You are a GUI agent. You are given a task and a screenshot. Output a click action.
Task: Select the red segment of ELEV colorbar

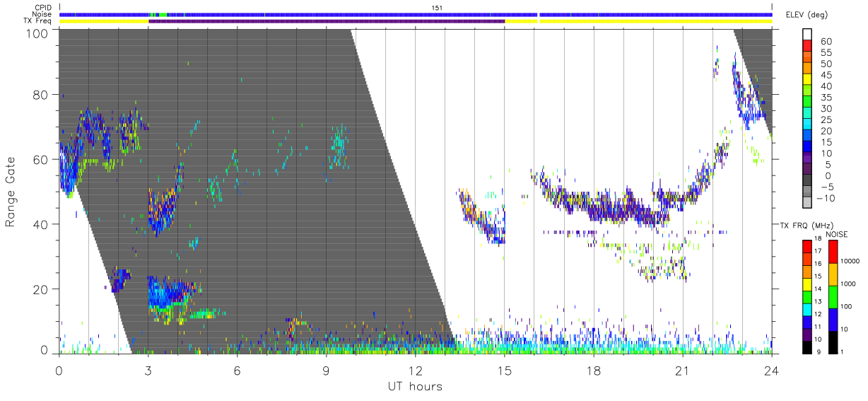coord(808,47)
